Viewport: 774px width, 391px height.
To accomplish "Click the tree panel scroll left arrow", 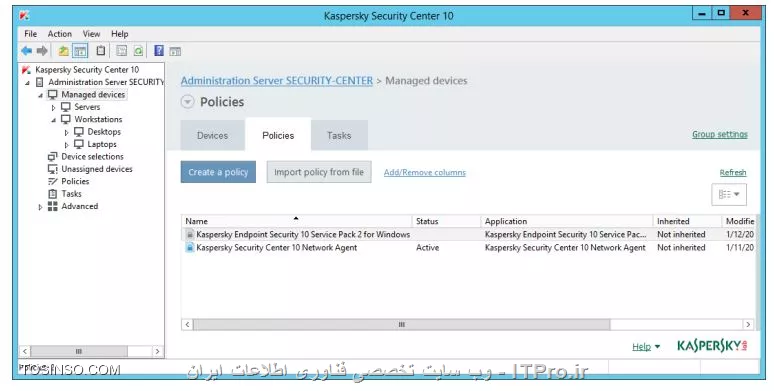I will (25, 351).
